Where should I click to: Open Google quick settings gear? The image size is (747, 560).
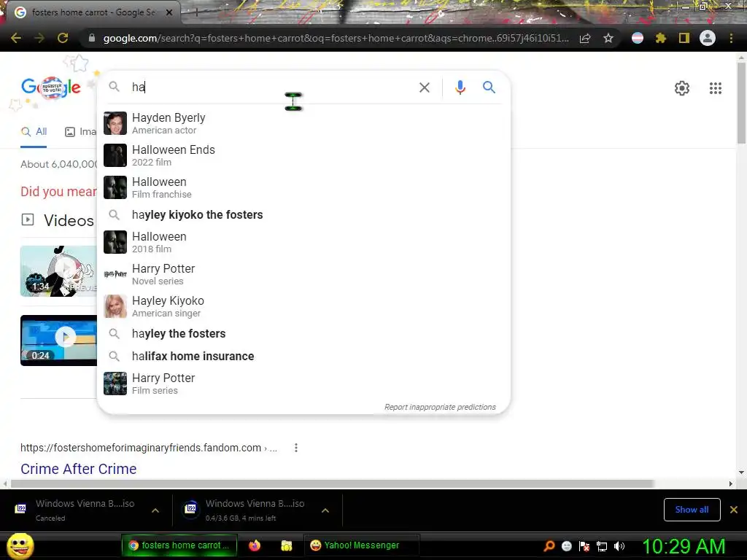[x=682, y=88]
